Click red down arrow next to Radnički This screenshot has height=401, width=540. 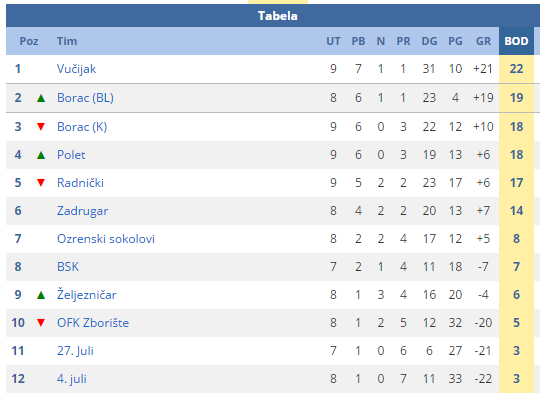click(41, 183)
